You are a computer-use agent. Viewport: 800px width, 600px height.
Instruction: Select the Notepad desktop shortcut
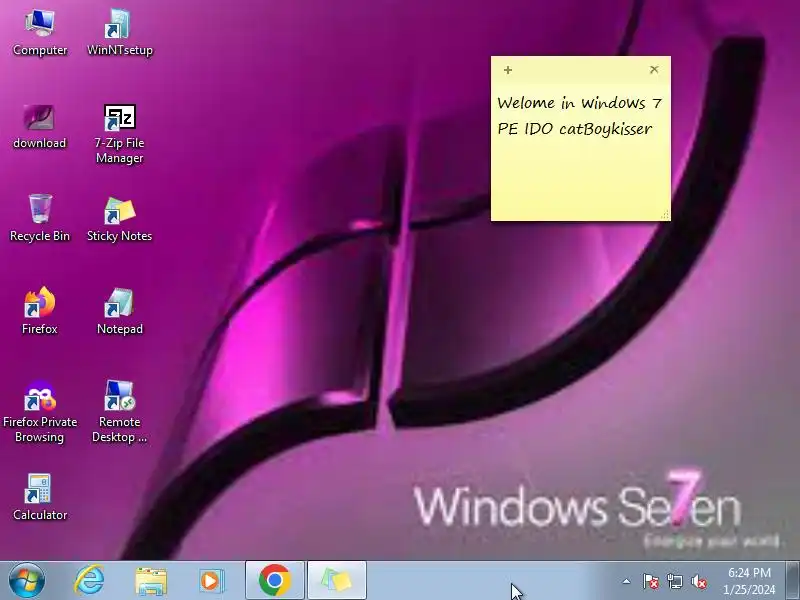pos(119,312)
